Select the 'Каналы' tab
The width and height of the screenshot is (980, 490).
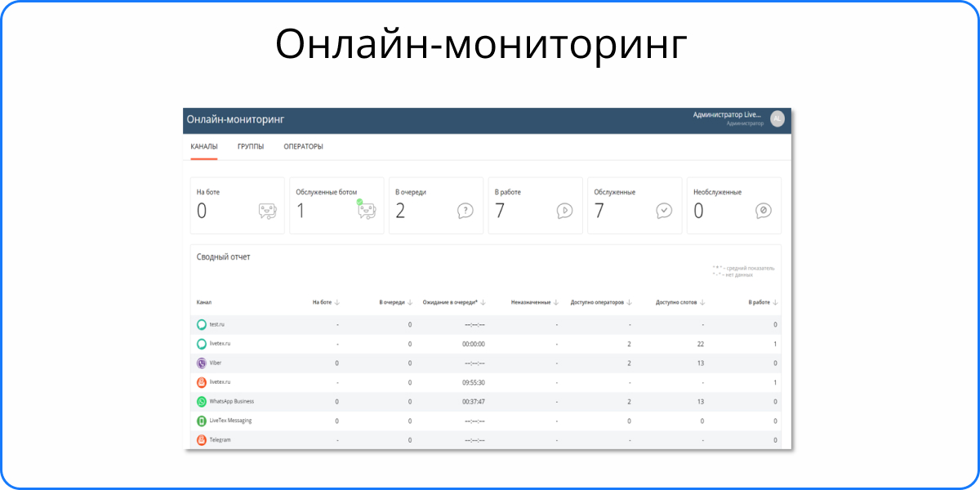tap(204, 147)
